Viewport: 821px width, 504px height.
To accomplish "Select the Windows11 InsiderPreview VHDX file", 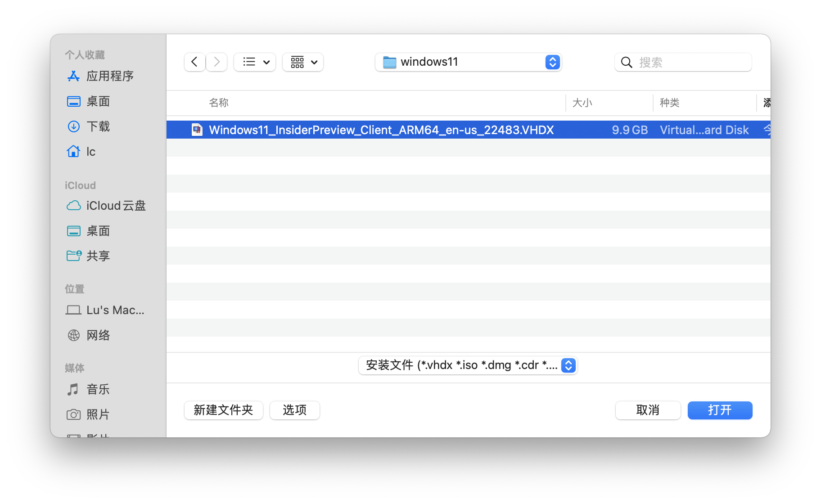I will (x=381, y=130).
